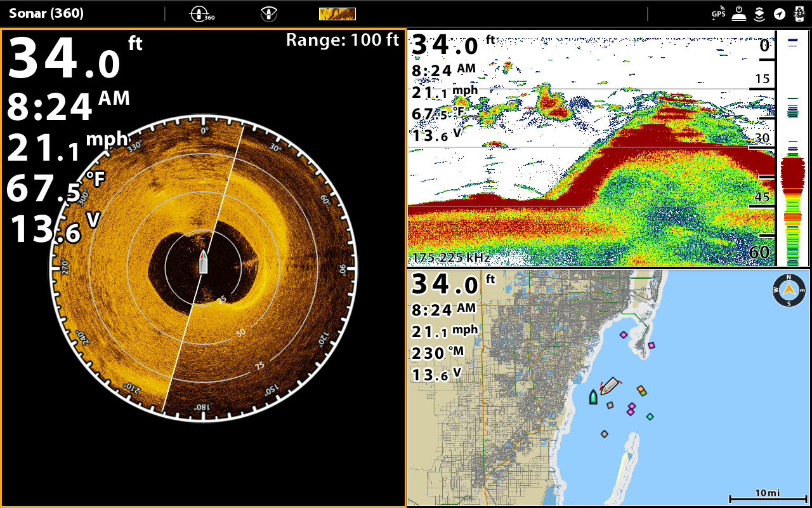Tap the 75 range ring label
This screenshot has width=812, height=508.
[x=259, y=365]
